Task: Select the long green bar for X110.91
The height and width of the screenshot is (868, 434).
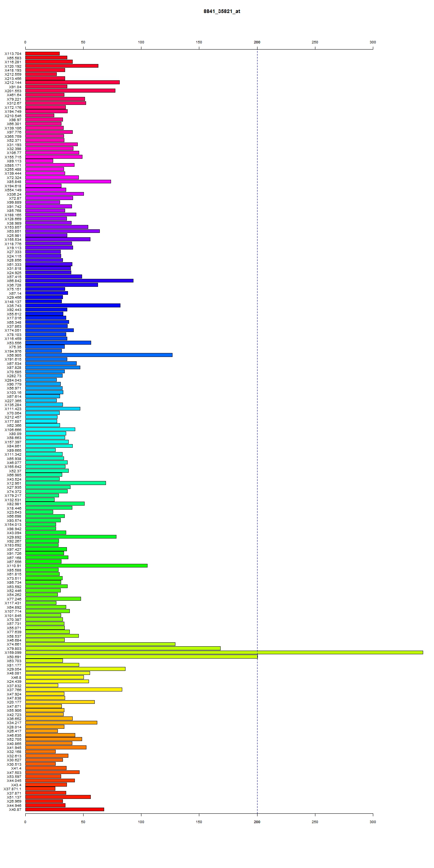Action: [86, 566]
